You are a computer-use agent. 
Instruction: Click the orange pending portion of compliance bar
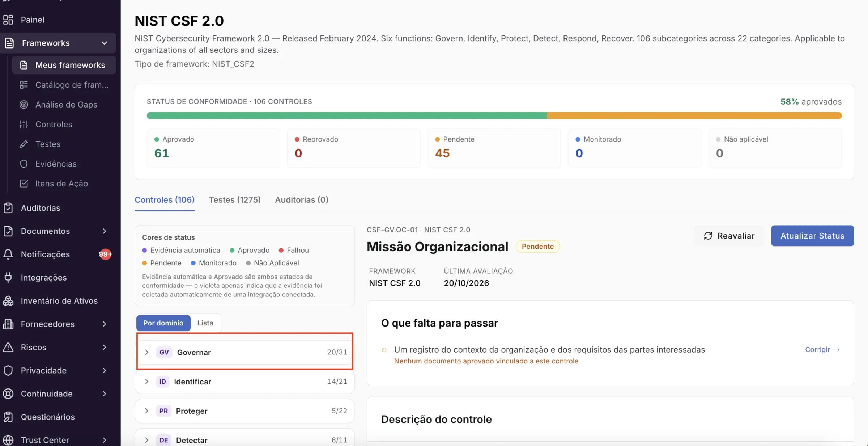tap(694, 115)
